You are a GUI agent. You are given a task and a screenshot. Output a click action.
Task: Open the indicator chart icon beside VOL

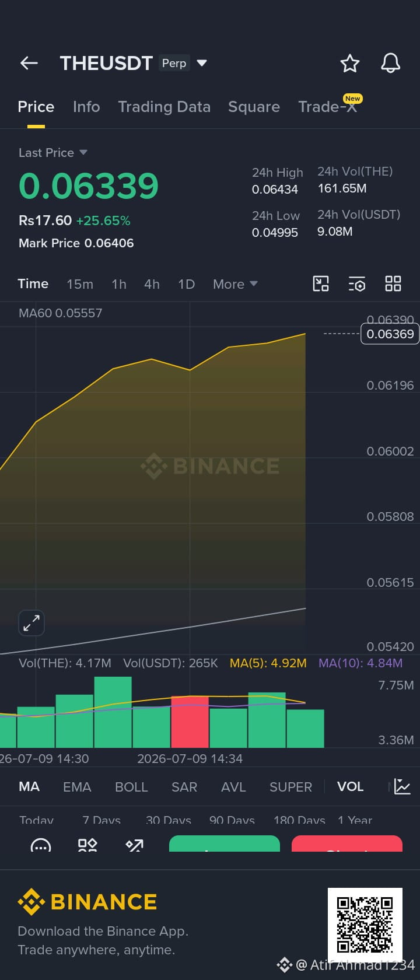click(x=402, y=786)
